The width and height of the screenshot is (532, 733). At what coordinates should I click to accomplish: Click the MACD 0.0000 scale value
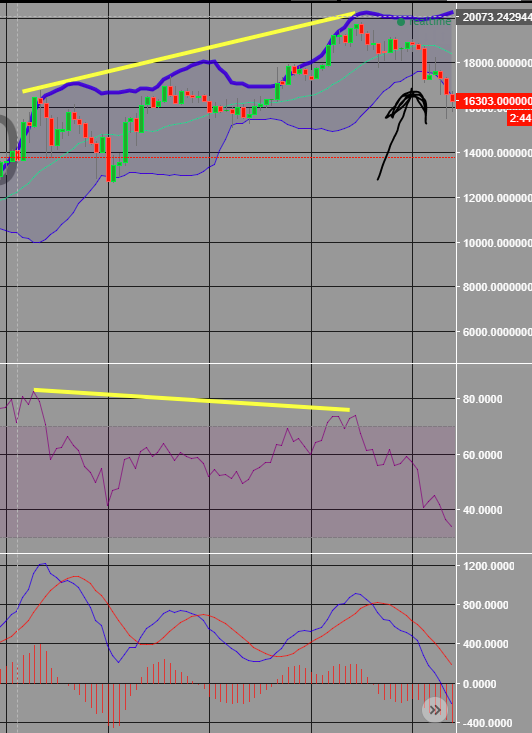click(x=479, y=684)
